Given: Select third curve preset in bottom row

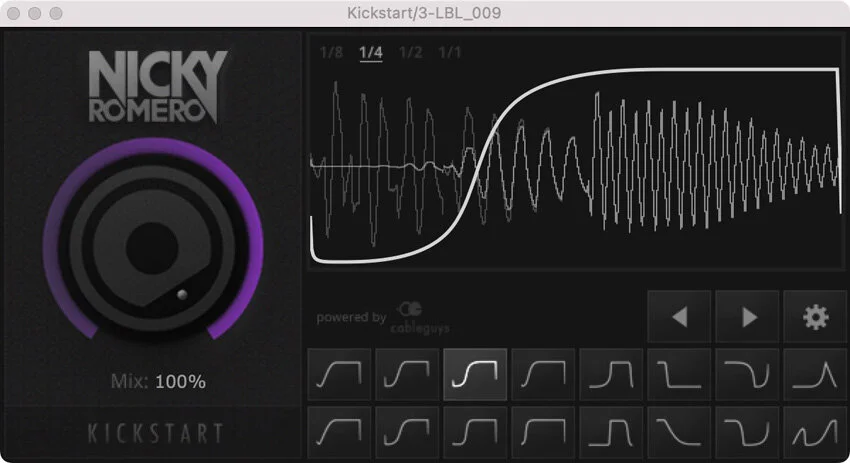Looking at the screenshot, I should point(475,433).
